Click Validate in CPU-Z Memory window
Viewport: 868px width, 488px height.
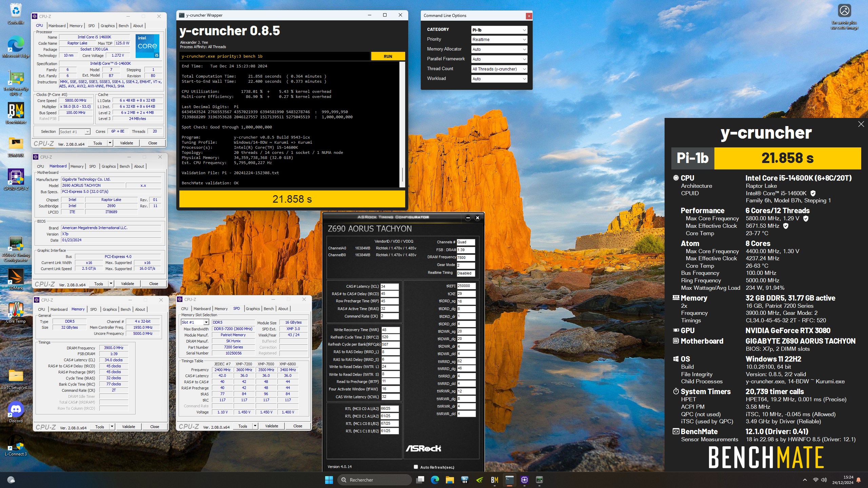click(x=129, y=427)
